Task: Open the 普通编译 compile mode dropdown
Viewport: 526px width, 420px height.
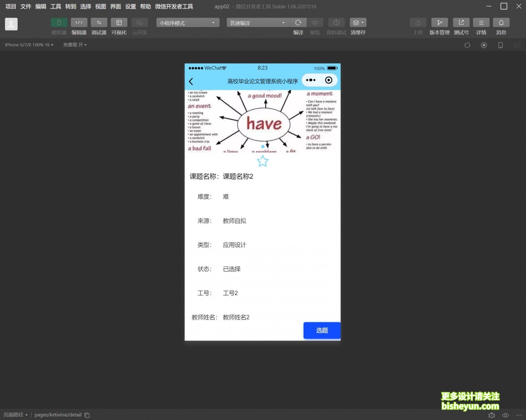Action: [258, 23]
